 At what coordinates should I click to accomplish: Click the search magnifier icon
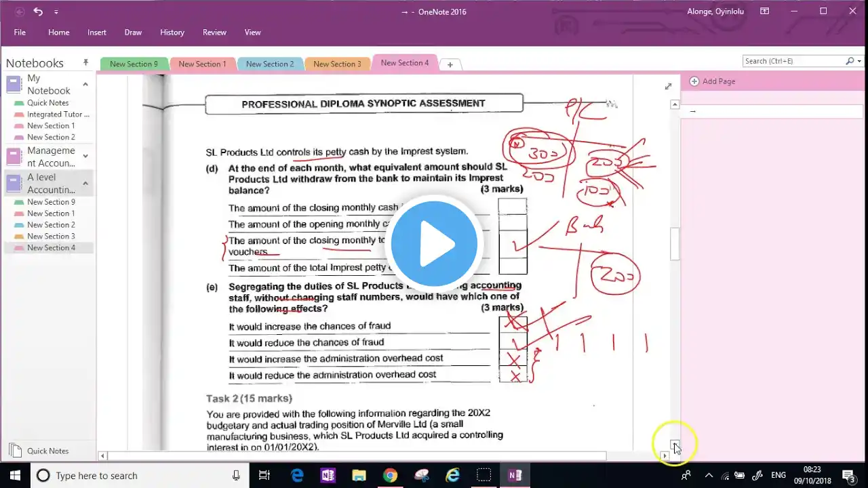coord(850,61)
